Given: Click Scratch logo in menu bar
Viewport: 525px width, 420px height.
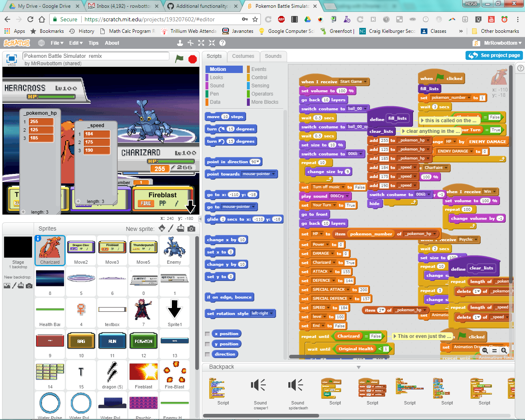Looking at the screenshot, I should tap(17, 43).
